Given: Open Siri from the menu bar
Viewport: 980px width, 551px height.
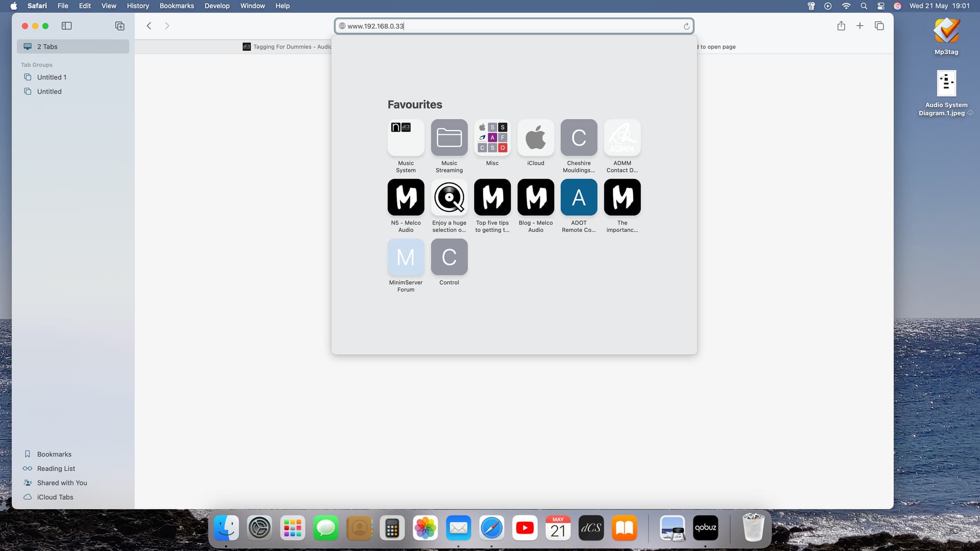Looking at the screenshot, I should pos(897,6).
